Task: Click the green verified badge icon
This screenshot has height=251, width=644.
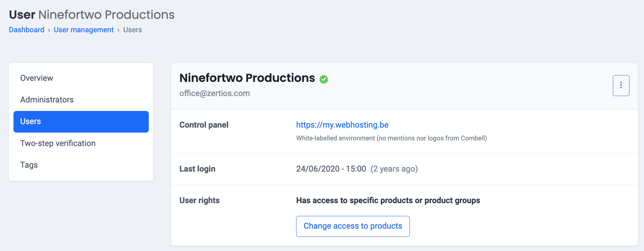Action: pos(324,79)
